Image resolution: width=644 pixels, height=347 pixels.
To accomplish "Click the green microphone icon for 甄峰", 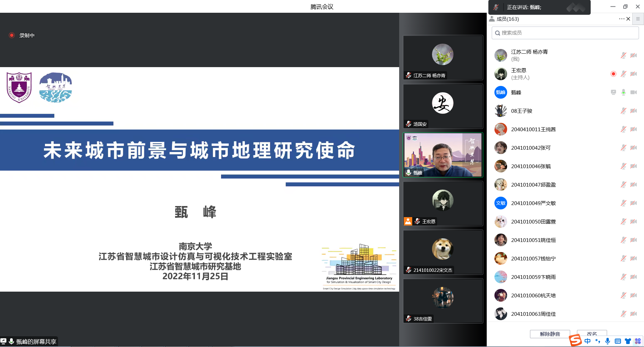I will (x=623, y=92).
